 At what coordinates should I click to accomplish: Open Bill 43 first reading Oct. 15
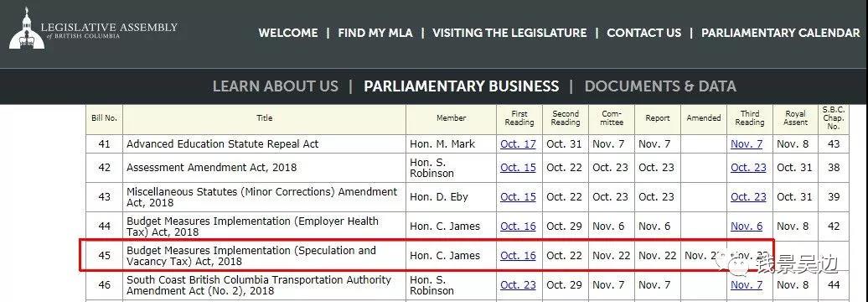point(518,196)
